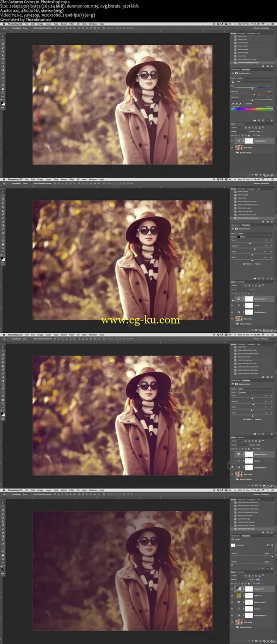Toggle Curves 2 visibility in the Blacks screenshot
Viewport: 277px width, 644px height.
point(232,306)
